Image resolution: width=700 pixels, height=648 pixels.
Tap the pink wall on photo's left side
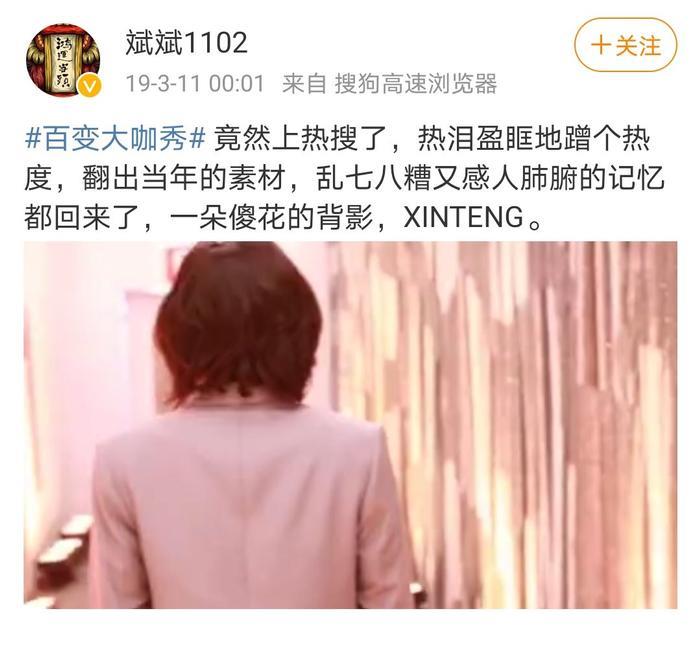pos(85,357)
